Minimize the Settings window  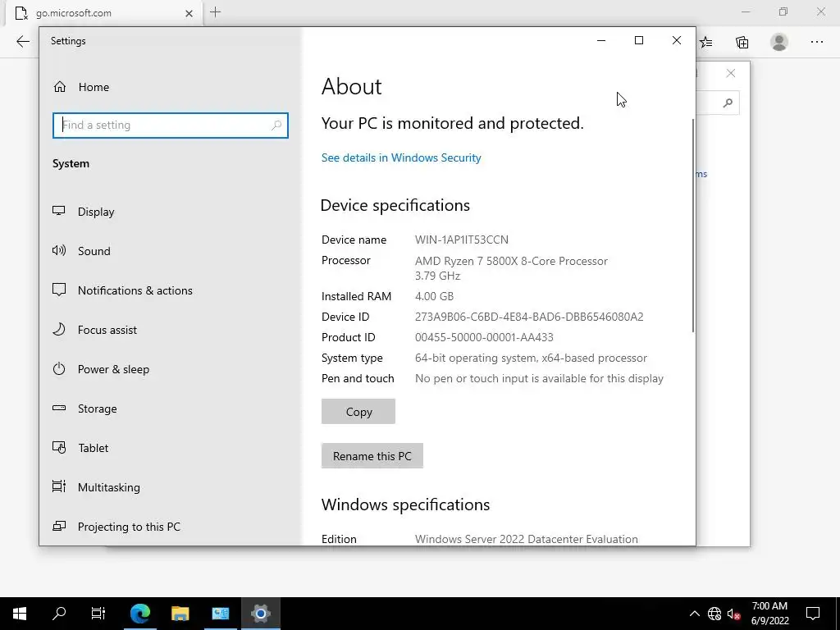pos(601,41)
